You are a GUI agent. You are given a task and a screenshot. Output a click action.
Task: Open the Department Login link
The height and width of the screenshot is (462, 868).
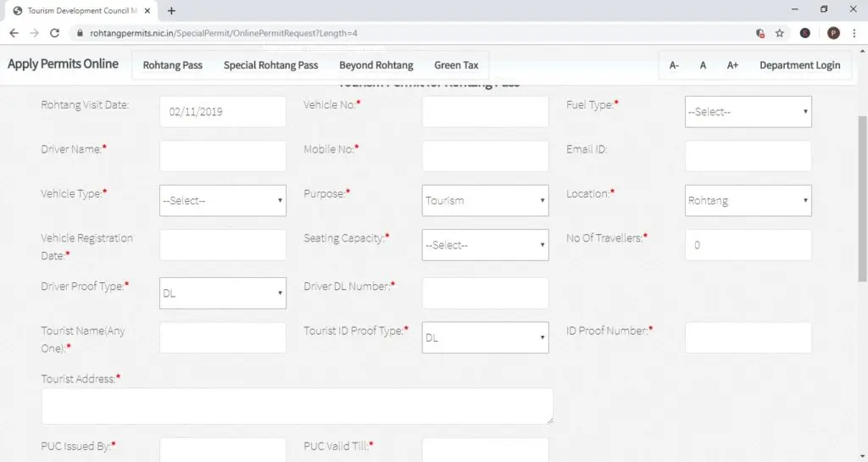[x=800, y=65]
